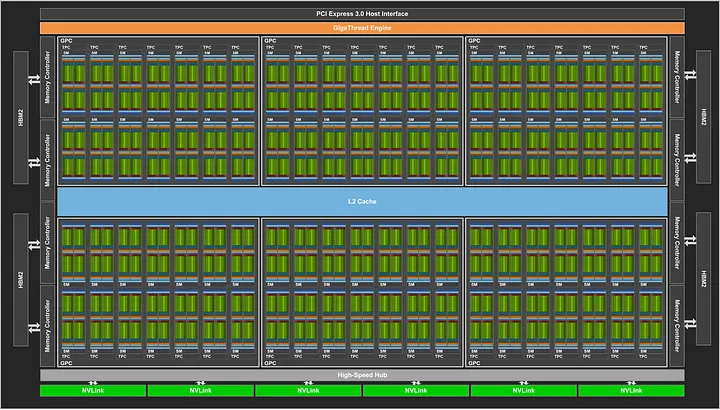Screen dimensions: 720x410
Task: Click the topmost Memory Controller on the left side
Action: (x=47, y=77)
